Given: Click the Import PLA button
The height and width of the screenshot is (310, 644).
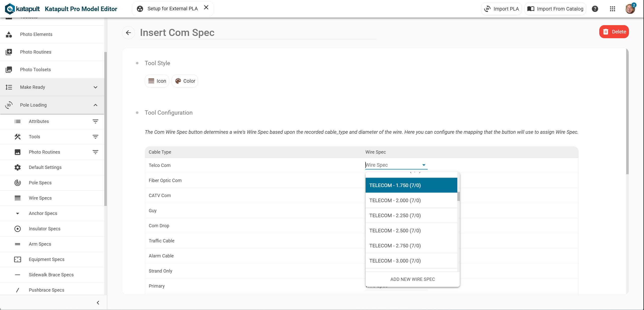Looking at the screenshot, I should [501, 9].
